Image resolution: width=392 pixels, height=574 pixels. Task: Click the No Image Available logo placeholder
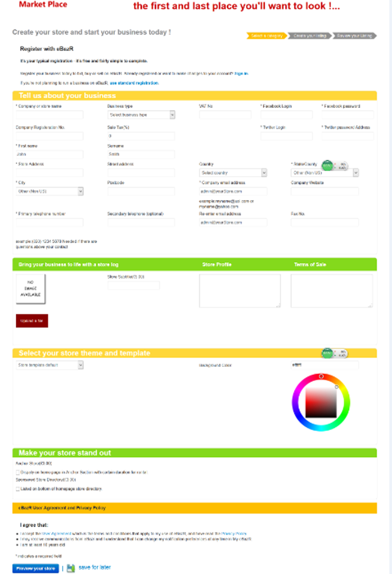pyautogui.click(x=30, y=289)
